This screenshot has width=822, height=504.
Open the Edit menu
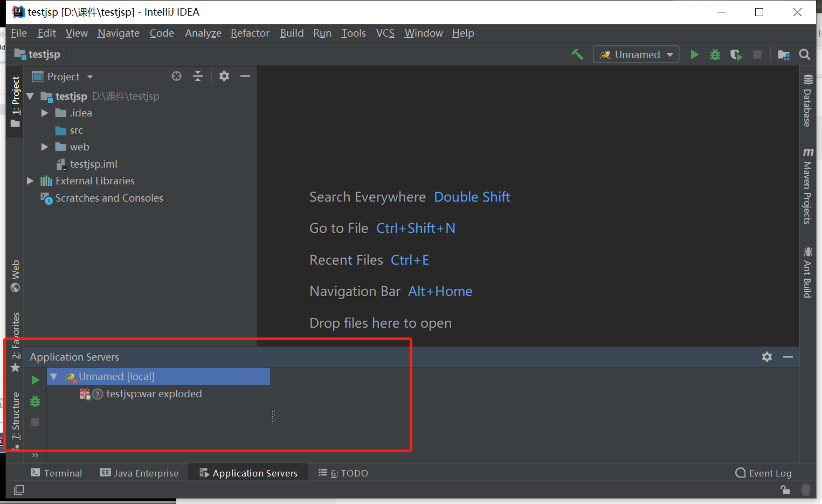point(46,33)
